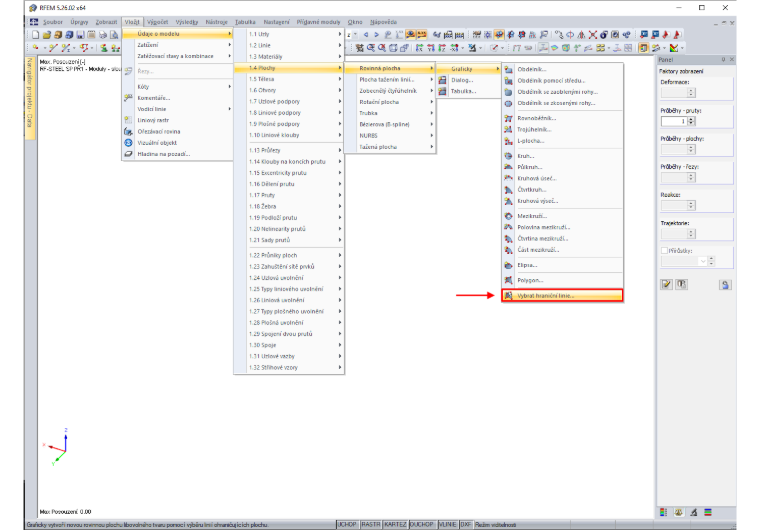This screenshot has height=530, width=760.
Task: Click the Print toolbar icon
Action: click(103, 35)
